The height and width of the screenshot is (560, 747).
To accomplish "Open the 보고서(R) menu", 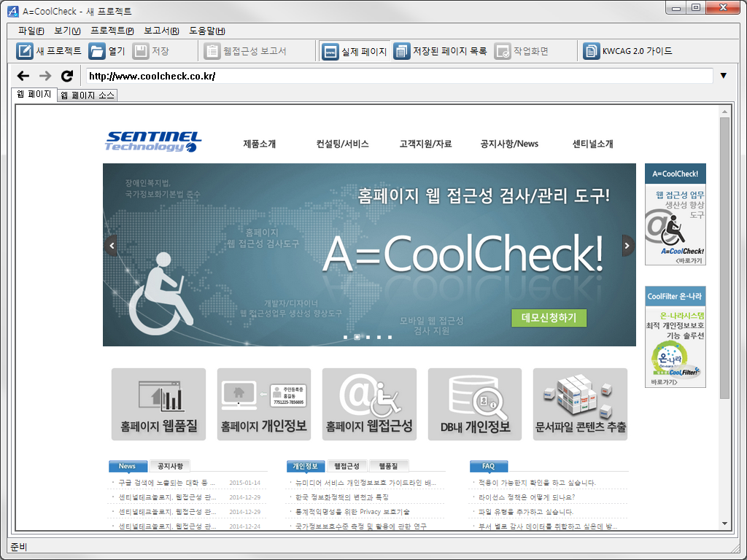I will tap(161, 31).
